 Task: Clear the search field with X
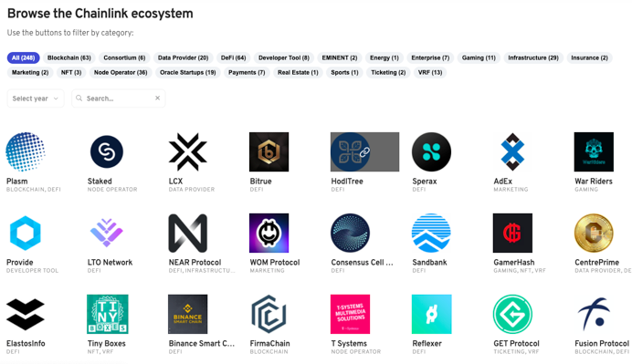tap(158, 98)
